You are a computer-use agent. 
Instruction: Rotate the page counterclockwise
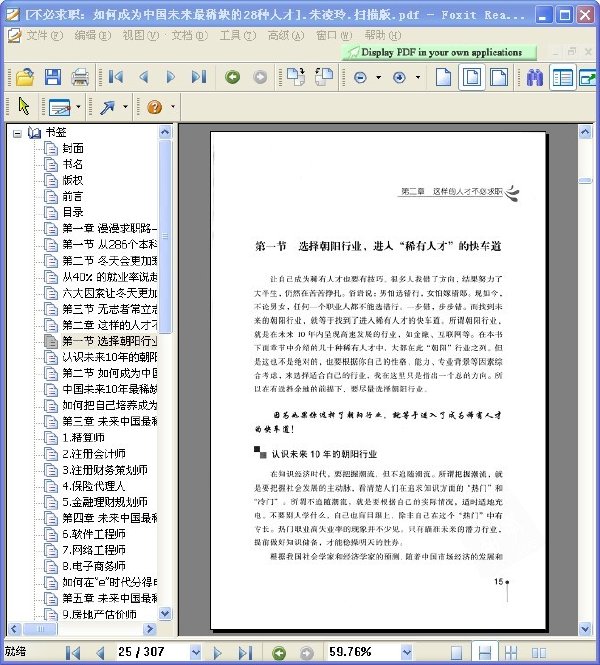coord(324,77)
